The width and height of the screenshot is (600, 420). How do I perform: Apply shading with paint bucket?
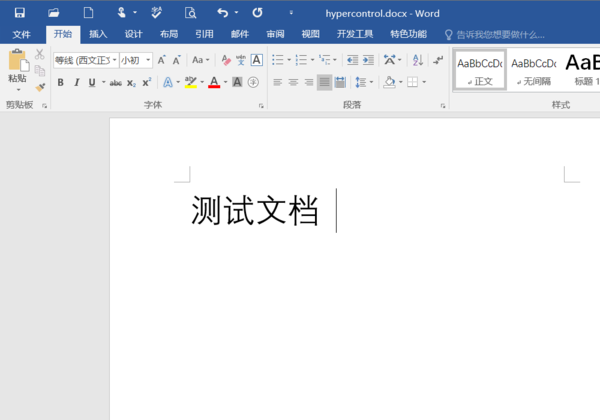(x=390, y=82)
